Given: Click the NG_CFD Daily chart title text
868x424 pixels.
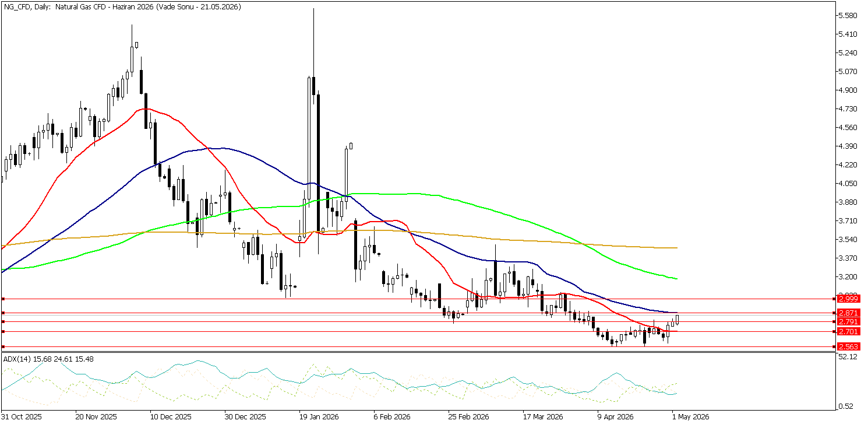Looking at the screenshot, I should pos(122,6).
